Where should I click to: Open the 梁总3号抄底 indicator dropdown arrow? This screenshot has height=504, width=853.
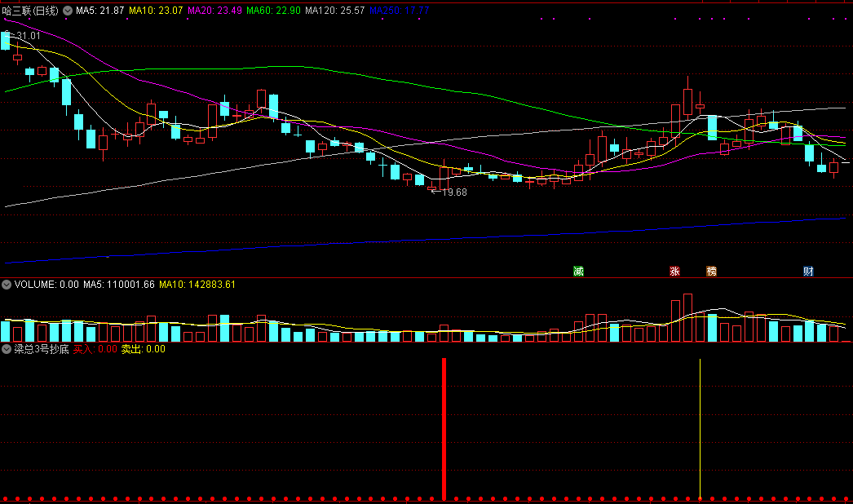click(7, 349)
